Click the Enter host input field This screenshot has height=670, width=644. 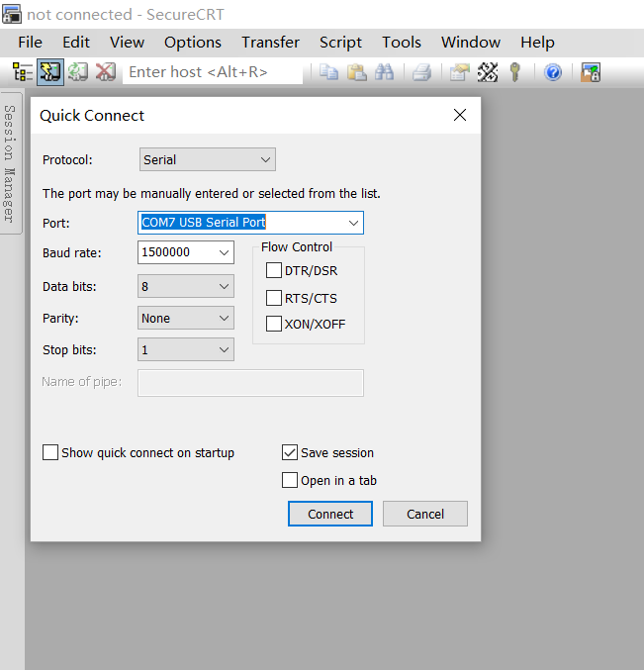(212, 72)
